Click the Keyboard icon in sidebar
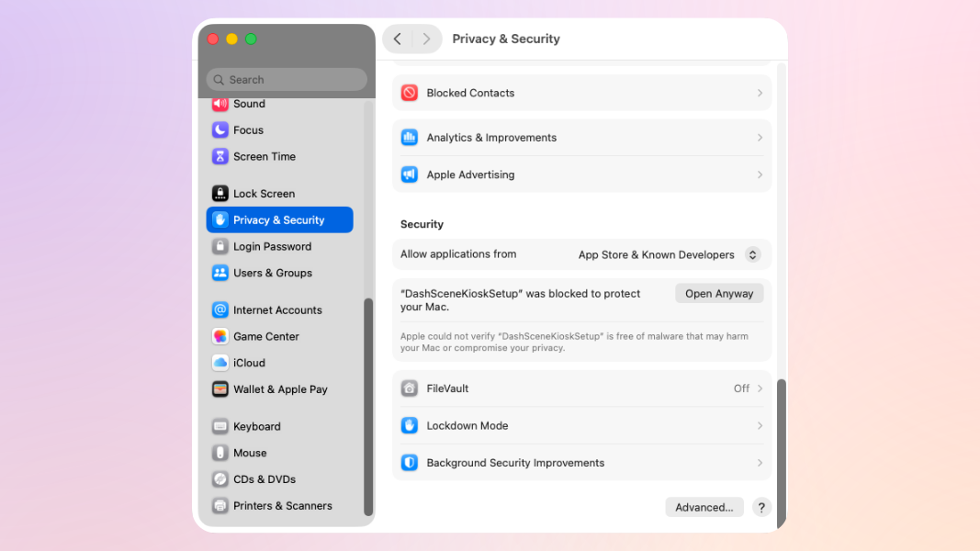980x551 pixels. 220,427
